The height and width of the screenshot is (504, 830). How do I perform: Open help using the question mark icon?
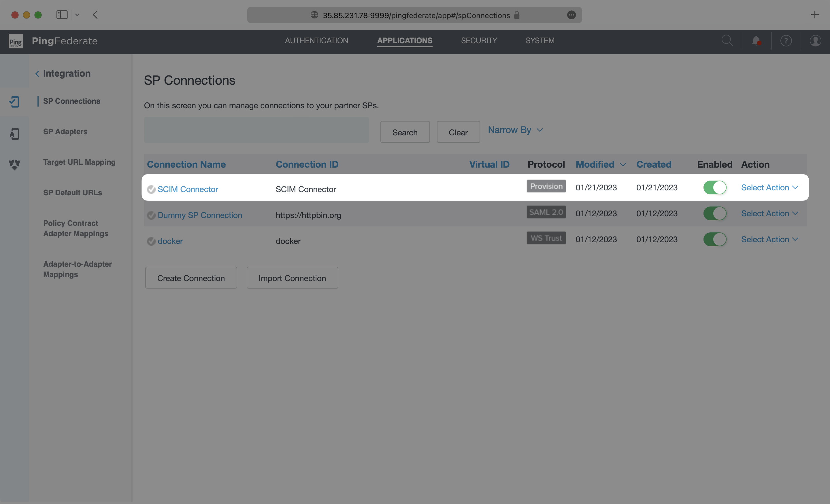(x=786, y=41)
